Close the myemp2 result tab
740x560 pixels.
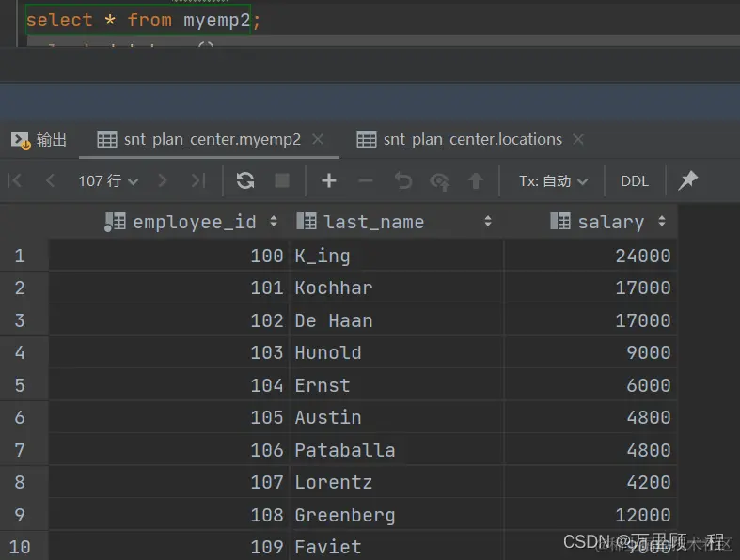318,139
